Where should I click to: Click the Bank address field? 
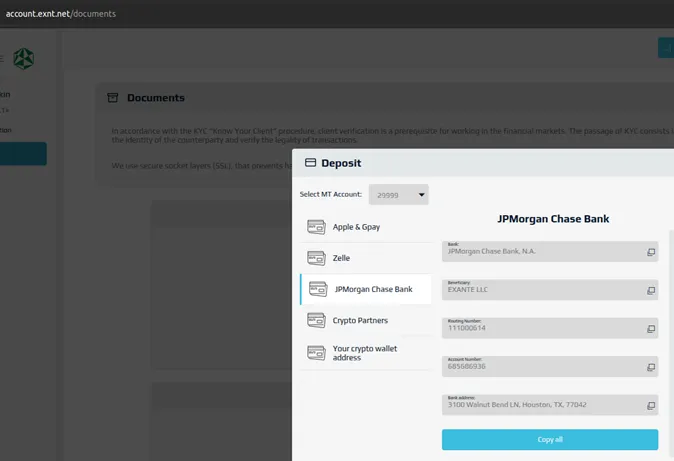[550, 405]
